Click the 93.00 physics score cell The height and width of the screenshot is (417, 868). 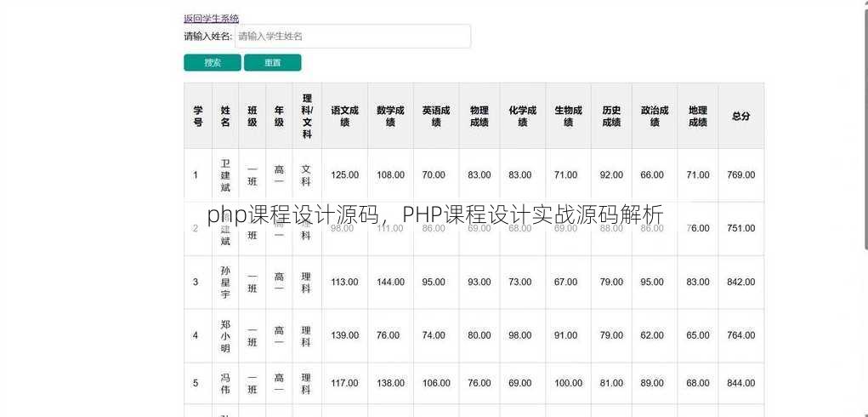[479, 282]
